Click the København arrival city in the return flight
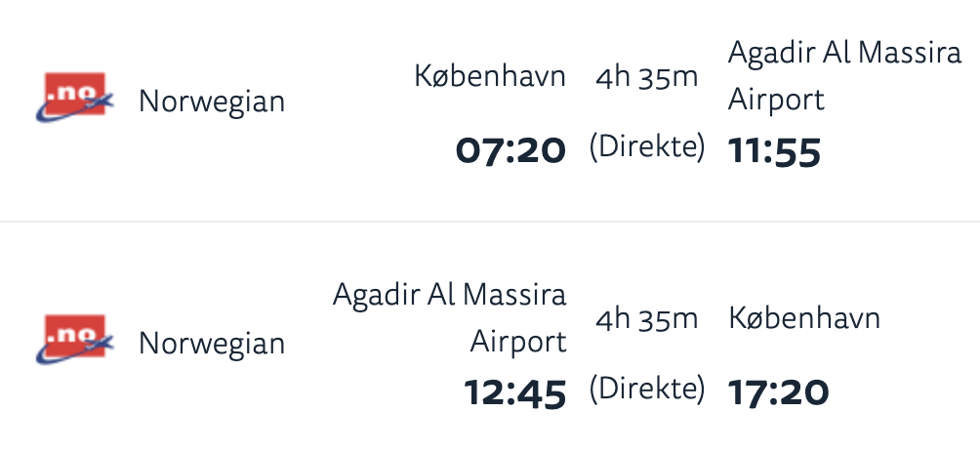This screenshot has height=453, width=980. tap(804, 318)
